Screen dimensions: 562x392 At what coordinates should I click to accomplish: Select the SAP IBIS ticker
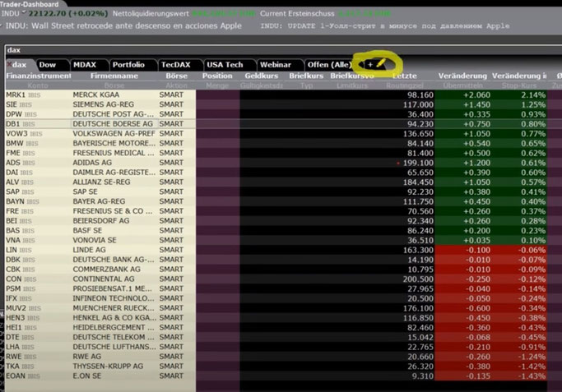pos(20,191)
